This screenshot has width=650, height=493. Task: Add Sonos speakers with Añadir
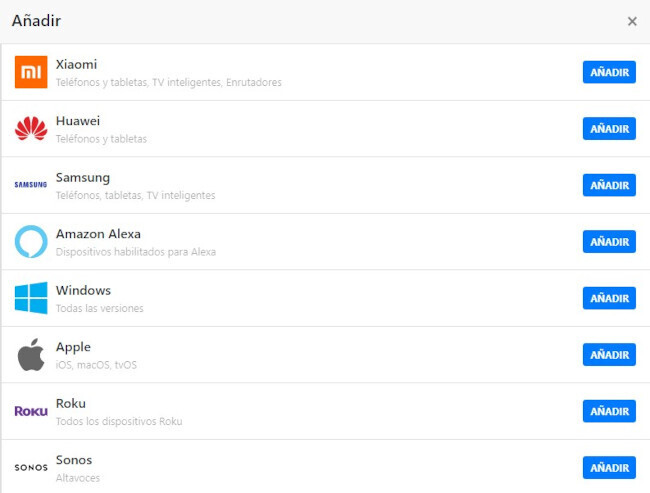pyautogui.click(x=609, y=467)
